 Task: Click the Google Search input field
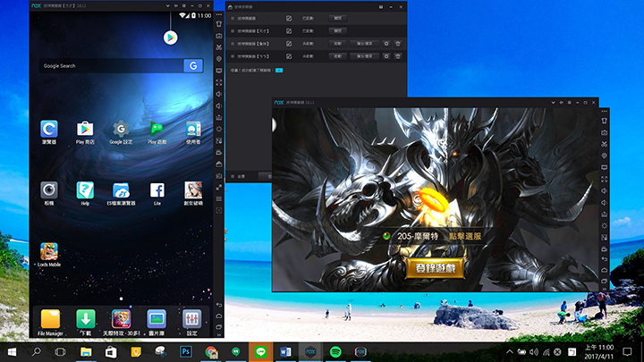[x=111, y=65]
